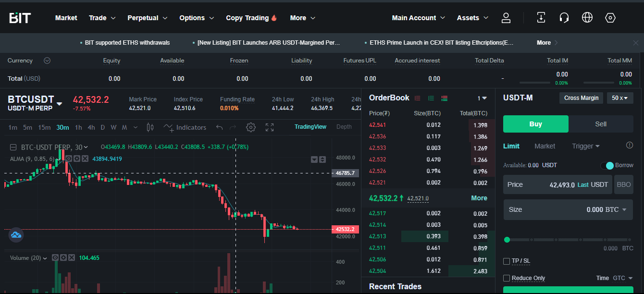Viewport: 644px width, 294px height.
Task: Toggle the chart pane maximize control
Action: tap(322, 159)
